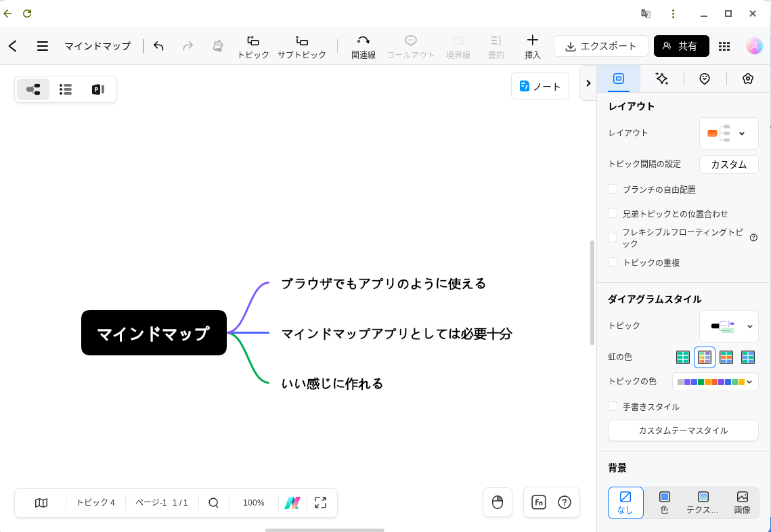The width and height of the screenshot is (771, 532).
Task: Select the first rainbow color scheme swatch
Action: pos(683,357)
